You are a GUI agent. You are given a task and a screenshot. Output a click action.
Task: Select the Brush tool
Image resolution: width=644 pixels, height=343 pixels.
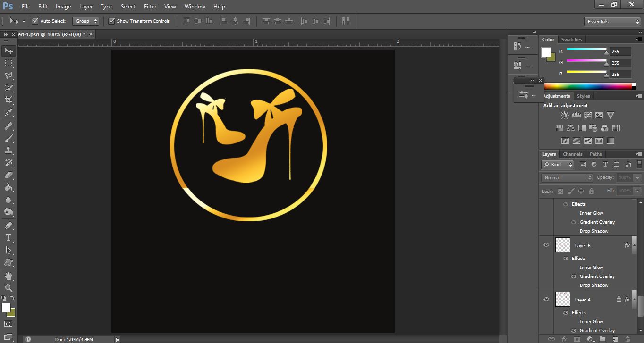click(x=8, y=138)
